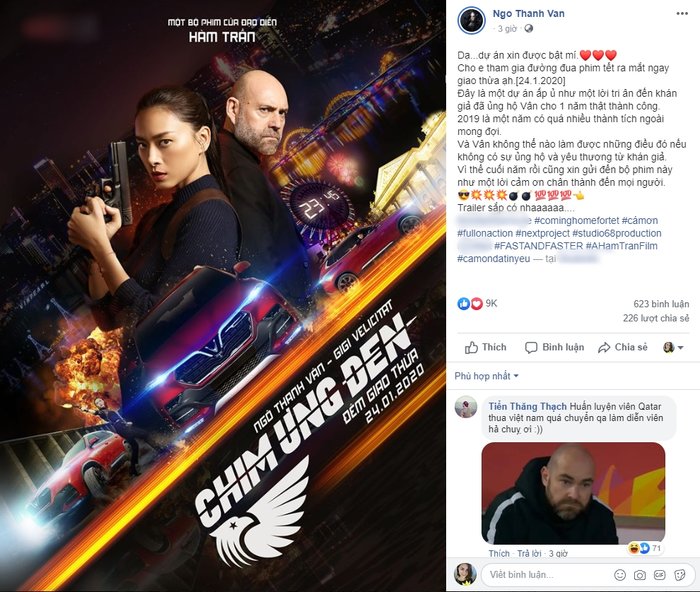The width and height of the screenshot is (700, 592).
Task: Insert a GIF with the GIF icon
Action: click(x=660, y=575)
